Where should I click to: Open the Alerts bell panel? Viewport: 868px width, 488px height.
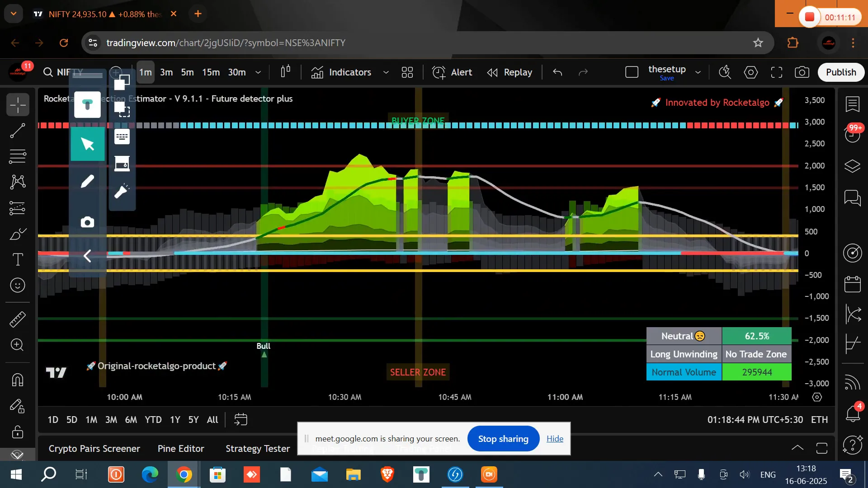[x=853, y=413]
